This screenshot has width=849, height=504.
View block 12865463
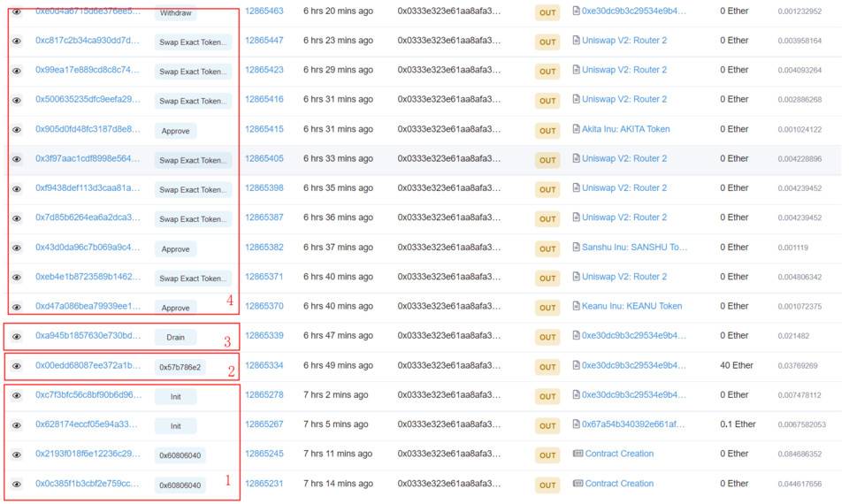coord(264,11)
